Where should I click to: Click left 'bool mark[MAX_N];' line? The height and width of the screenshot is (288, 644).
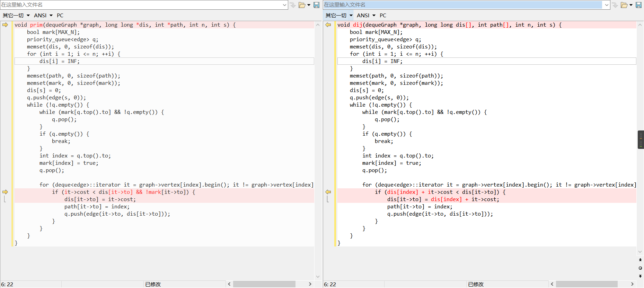[53, 32]
